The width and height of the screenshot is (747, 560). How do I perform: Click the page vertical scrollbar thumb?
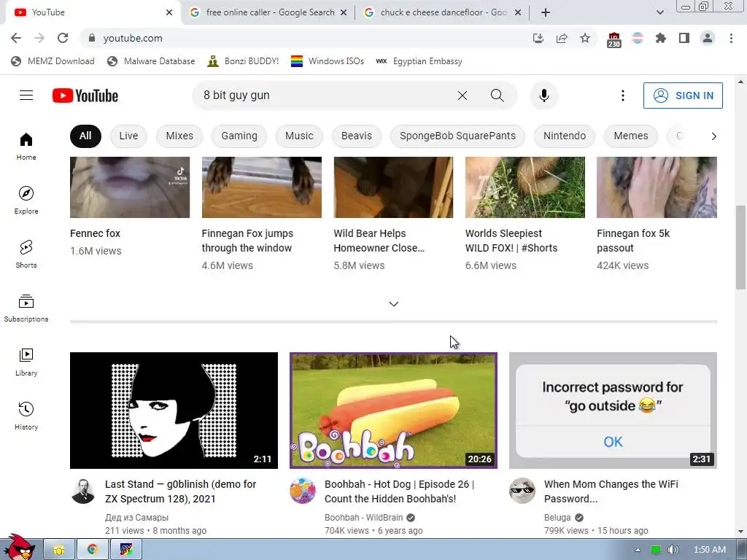(740, 247)
